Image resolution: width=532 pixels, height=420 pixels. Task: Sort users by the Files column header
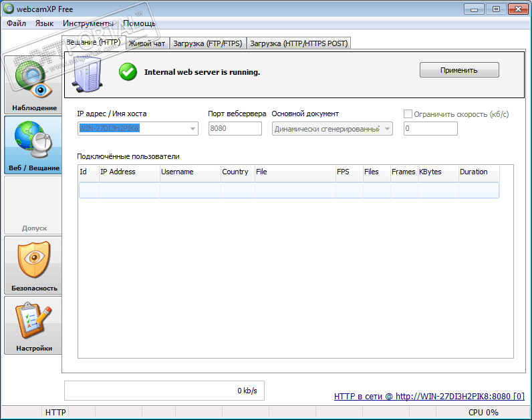(x=377, y=172)
